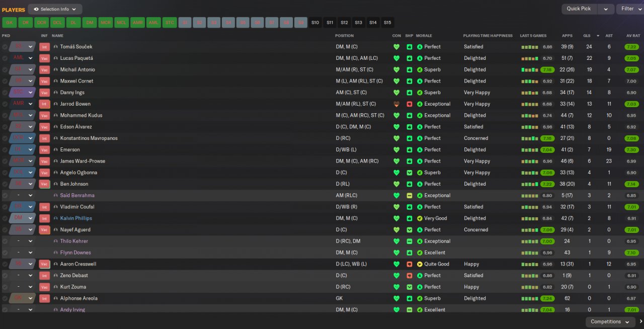This screenshot has height=329, width=644.
Task: Click the Int status icon for Jarrod Bowen
Action: tap(44, 104)
